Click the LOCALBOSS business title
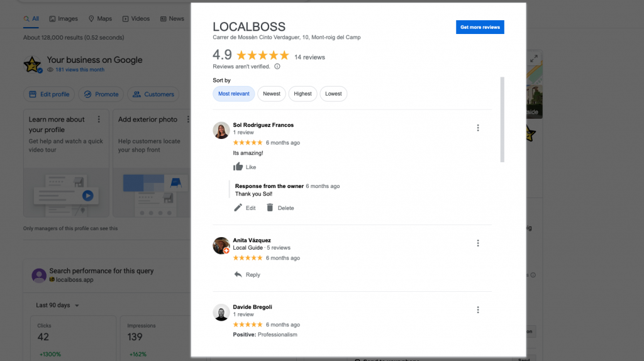Viewport: 644px width, 361px height. 249,26
